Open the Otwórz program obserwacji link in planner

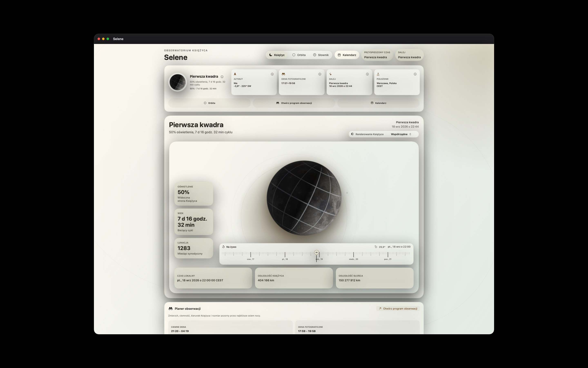398,309
